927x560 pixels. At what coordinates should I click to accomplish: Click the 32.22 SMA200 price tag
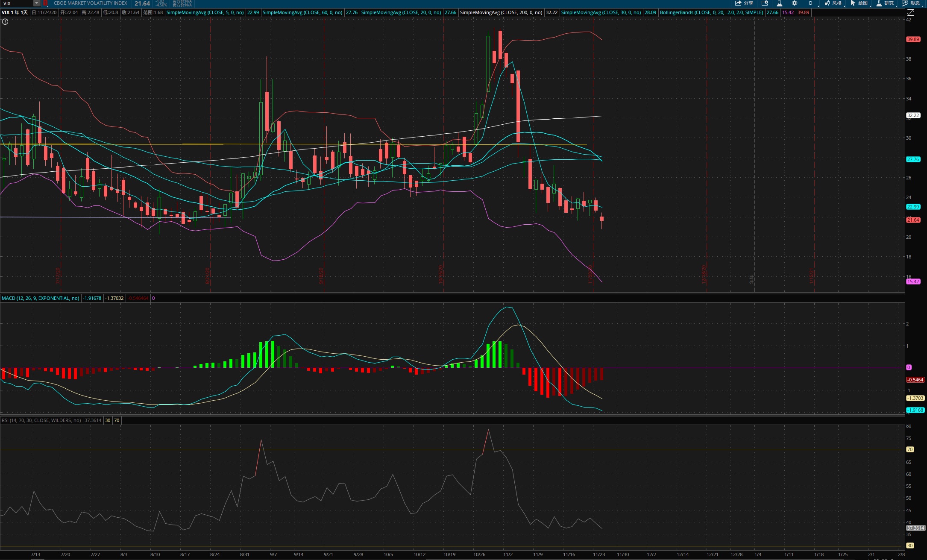click(x=913, y=115)
